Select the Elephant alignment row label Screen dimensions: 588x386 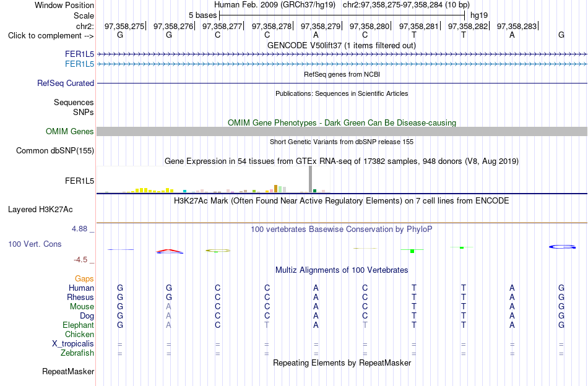coord(79,325)
